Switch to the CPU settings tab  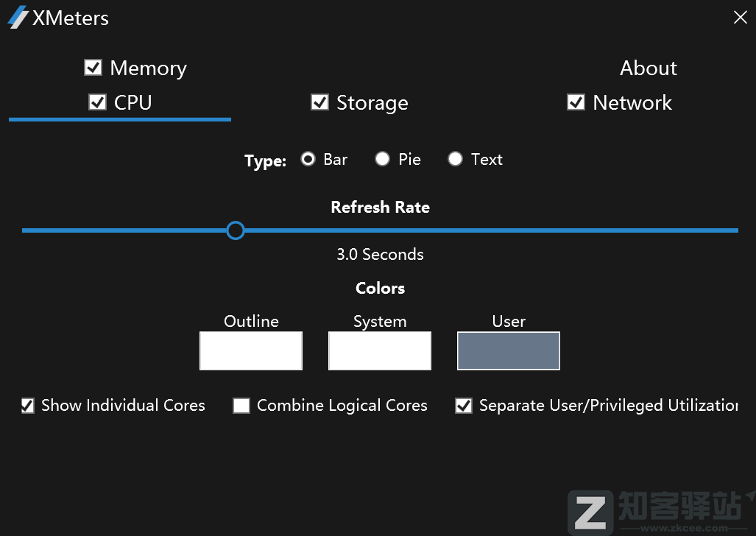coord(134,102)
